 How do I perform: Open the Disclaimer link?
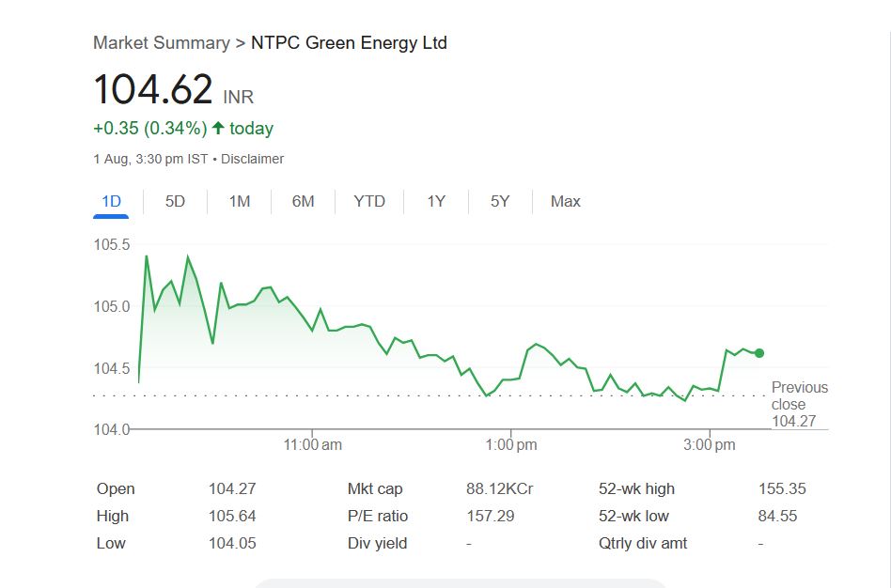(x=252, y=159)
